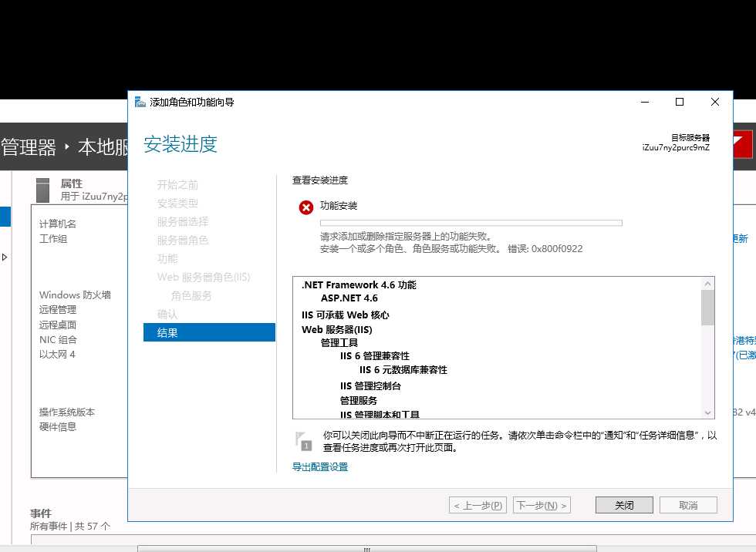Select the 功能 wizard step
Screen dimensions: 756x552
click(167, 259)
